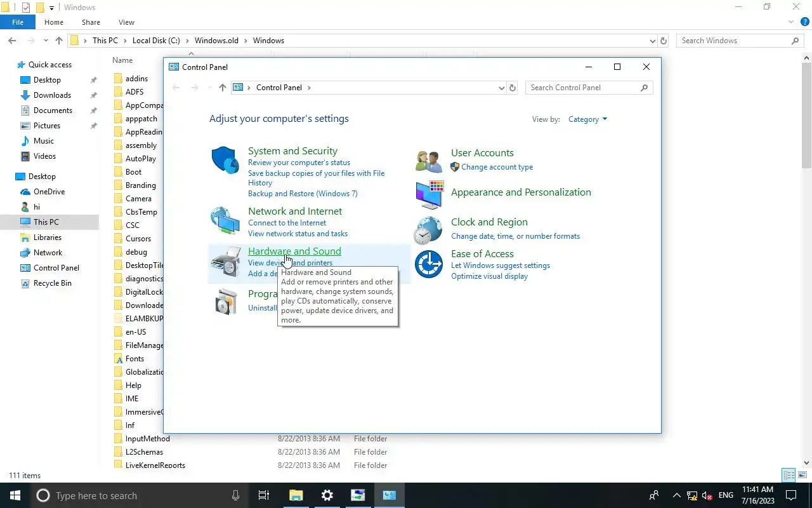Open Settings gear on taskbar

point(327,495)
